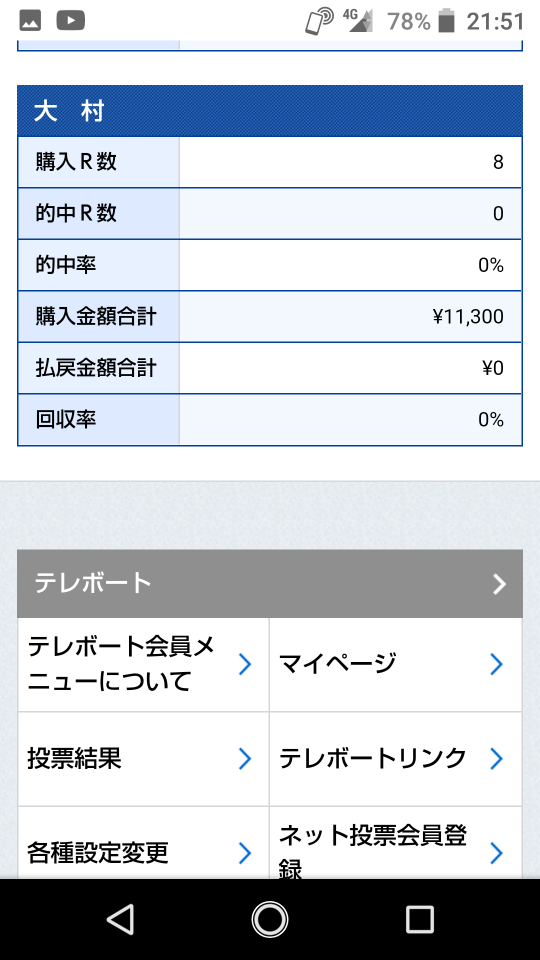Tap the 購入金額合計 value ¥11,300

(468, 317)
